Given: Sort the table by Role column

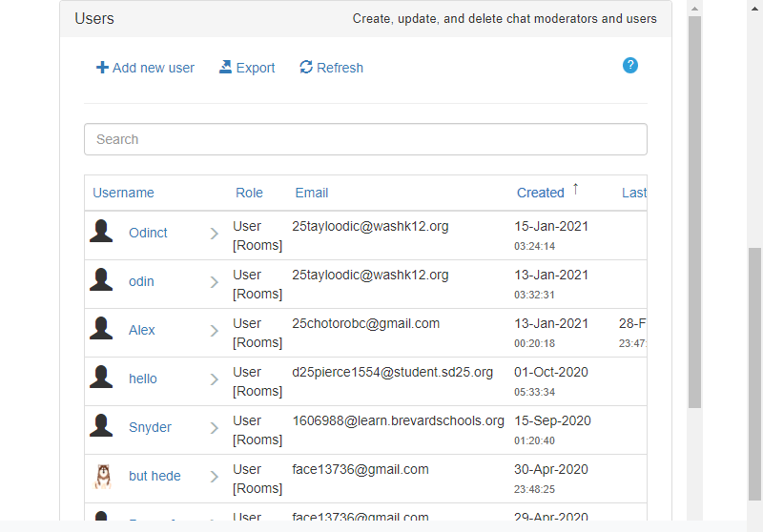Looking at the screenshot, I should pyautogui.click(x=249, y=193).
